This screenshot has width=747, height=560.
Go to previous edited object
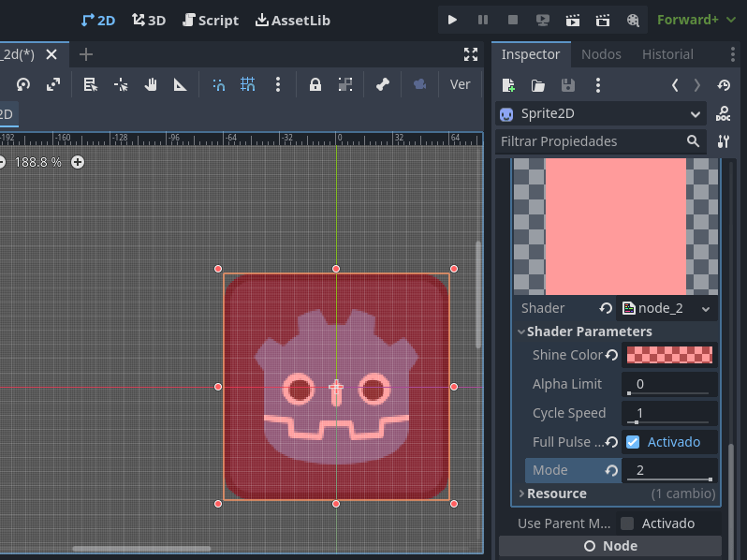(x=675, y=85)
